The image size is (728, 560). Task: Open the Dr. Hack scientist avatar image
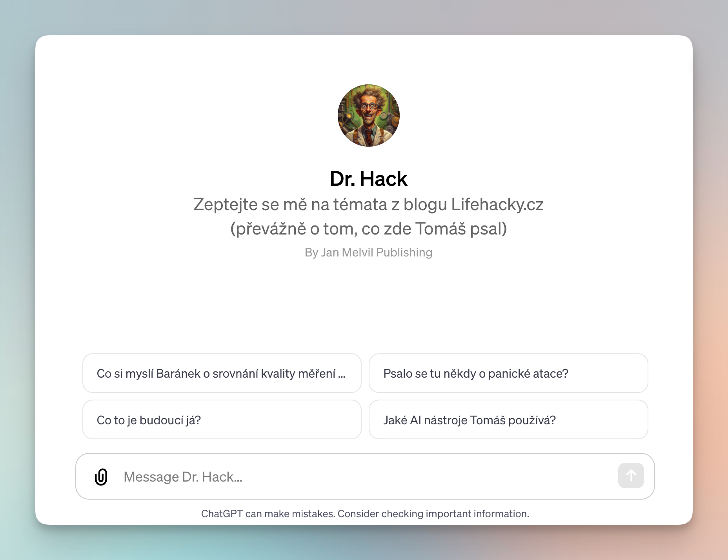(x=368, y=115)
